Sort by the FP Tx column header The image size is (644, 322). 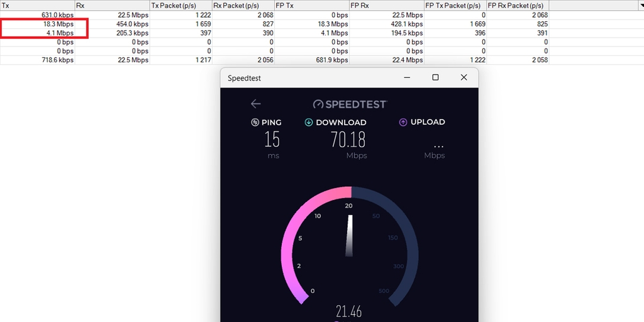(x=312, y=6)
